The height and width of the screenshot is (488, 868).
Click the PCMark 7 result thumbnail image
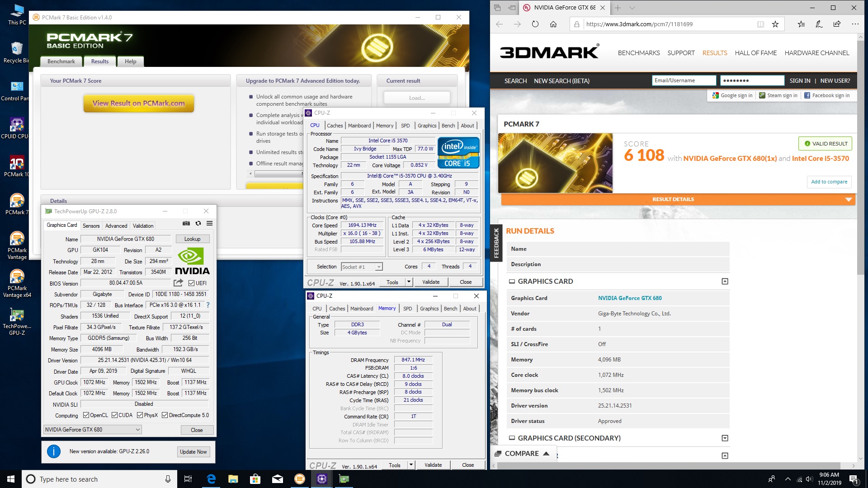click(x=555, y=163)
